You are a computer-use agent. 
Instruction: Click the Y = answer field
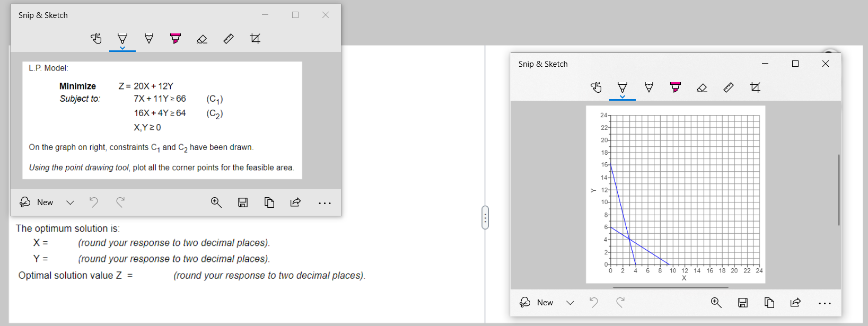[x=63, y=259]
